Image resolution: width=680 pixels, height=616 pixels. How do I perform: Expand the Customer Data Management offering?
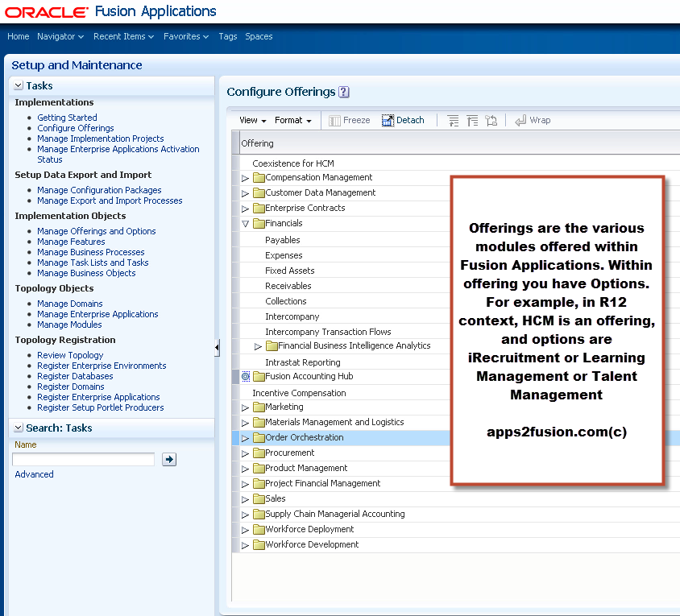245,193
